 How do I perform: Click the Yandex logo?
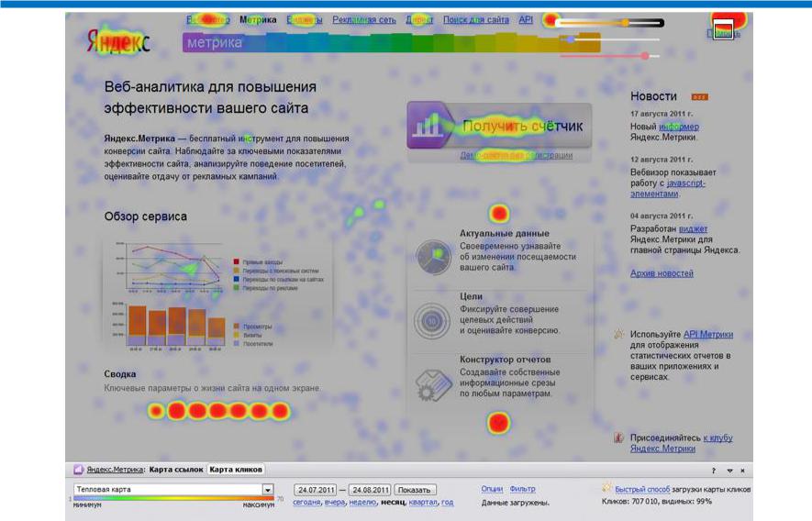point(118,41)
